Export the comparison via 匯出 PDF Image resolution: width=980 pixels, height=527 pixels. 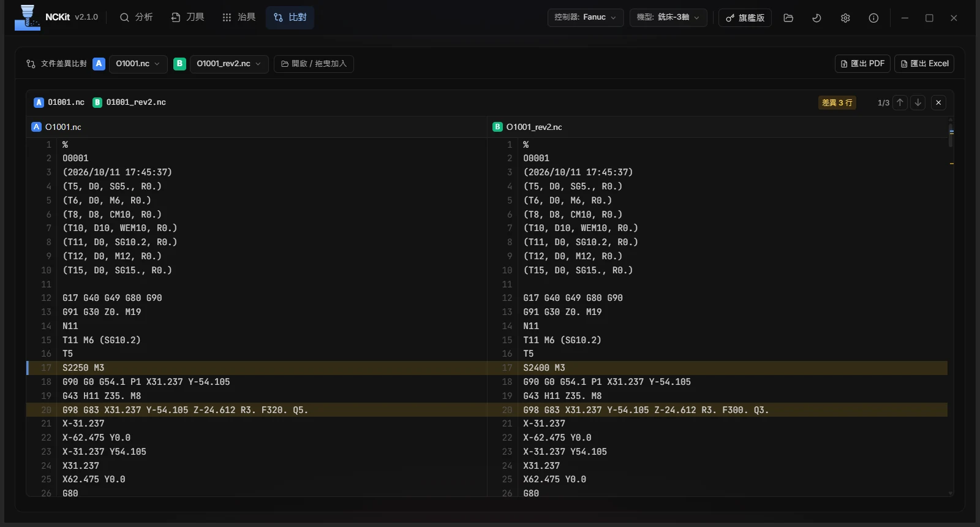coord(862,64)
